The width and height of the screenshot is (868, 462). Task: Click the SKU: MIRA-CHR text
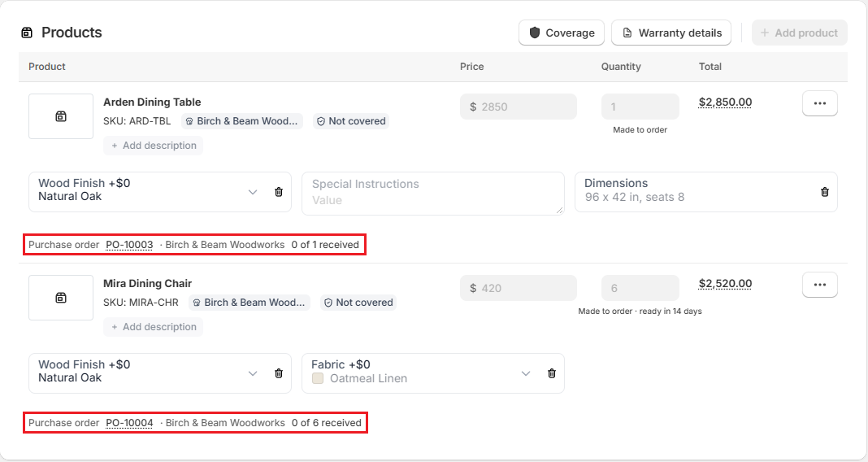tap(141, 303)
